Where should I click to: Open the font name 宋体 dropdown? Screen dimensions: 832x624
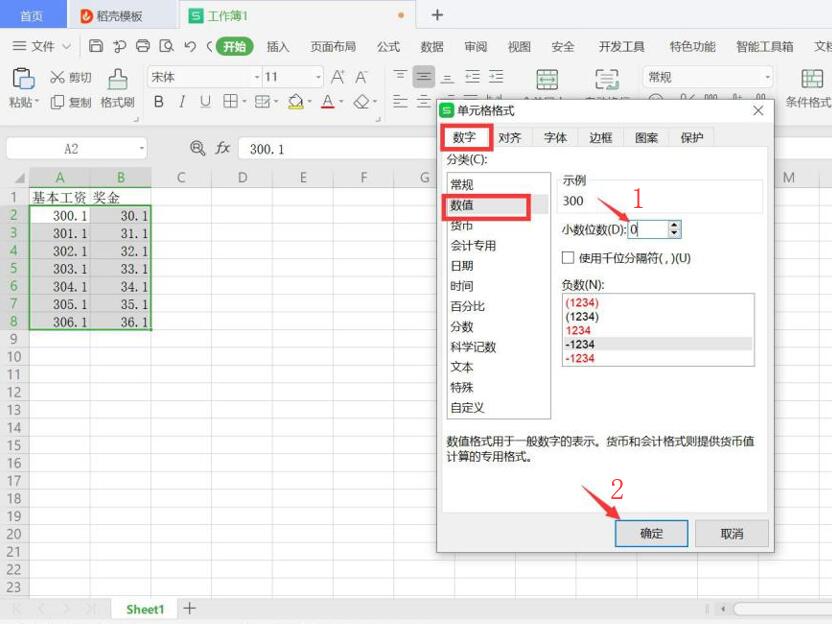[256, 77]
